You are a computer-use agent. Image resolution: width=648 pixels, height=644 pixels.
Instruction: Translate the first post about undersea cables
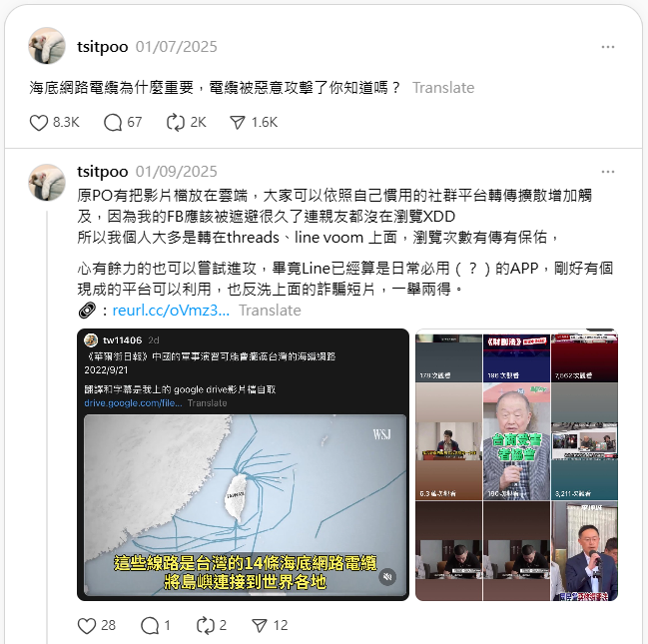pyautogui.click(x=443, y=88)
